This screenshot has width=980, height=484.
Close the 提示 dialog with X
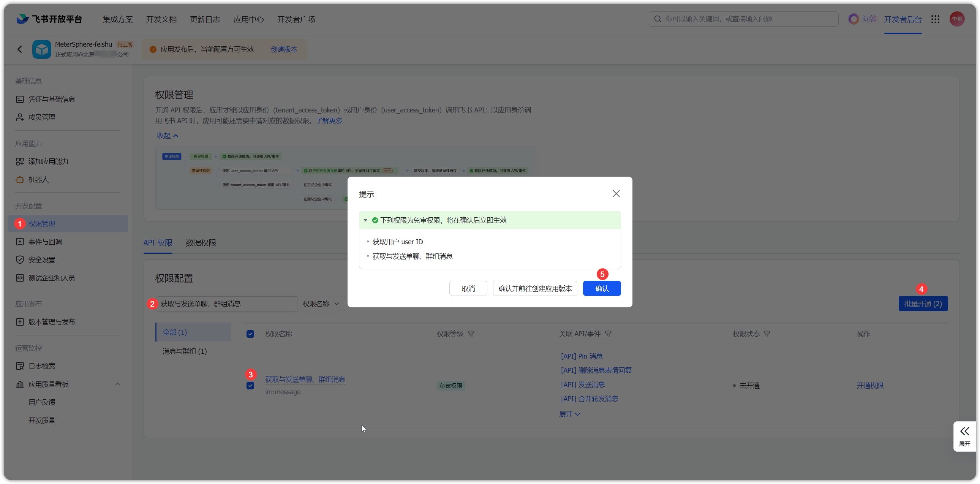click(616, 194)
